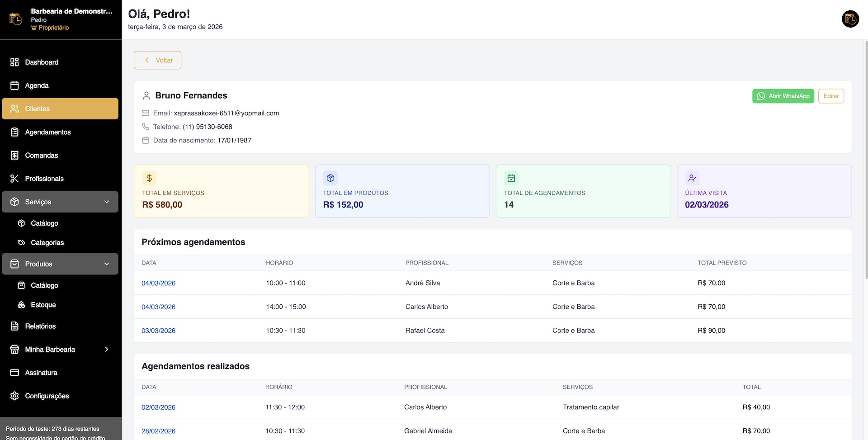Collapse the Produtos menu chevron
This screenshot has width=868, height=440.
pos(107,264)
